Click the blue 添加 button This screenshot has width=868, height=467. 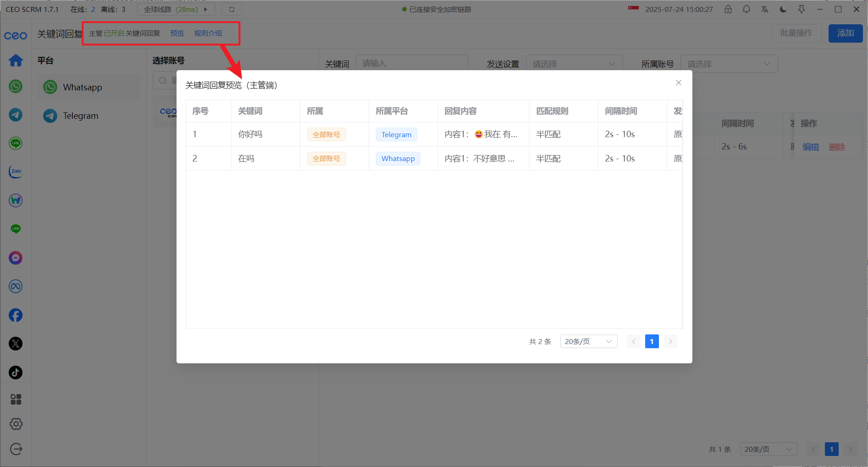(x=846, y=33)
